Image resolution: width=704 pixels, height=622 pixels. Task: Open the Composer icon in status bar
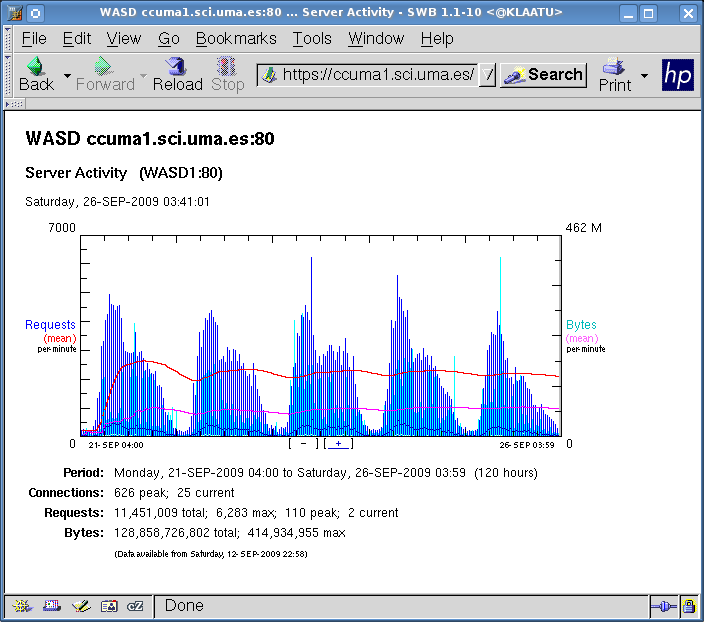tap(81, 606)
